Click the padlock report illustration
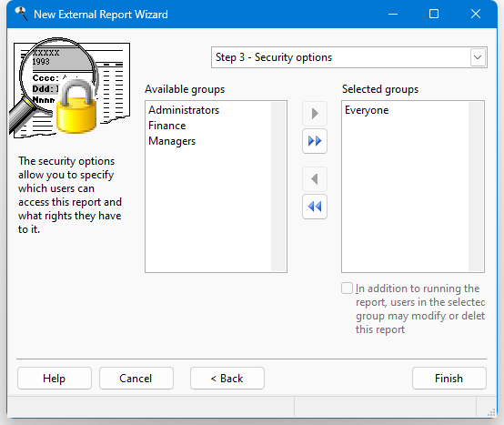This screenshot has height=425, width=504. pos(70,88)
